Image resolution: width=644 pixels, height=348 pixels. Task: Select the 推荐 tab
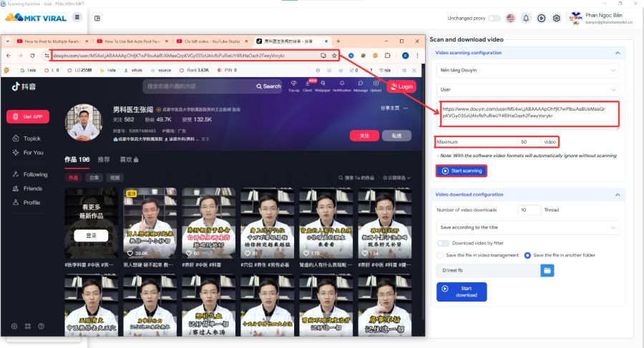coord(104,159)
